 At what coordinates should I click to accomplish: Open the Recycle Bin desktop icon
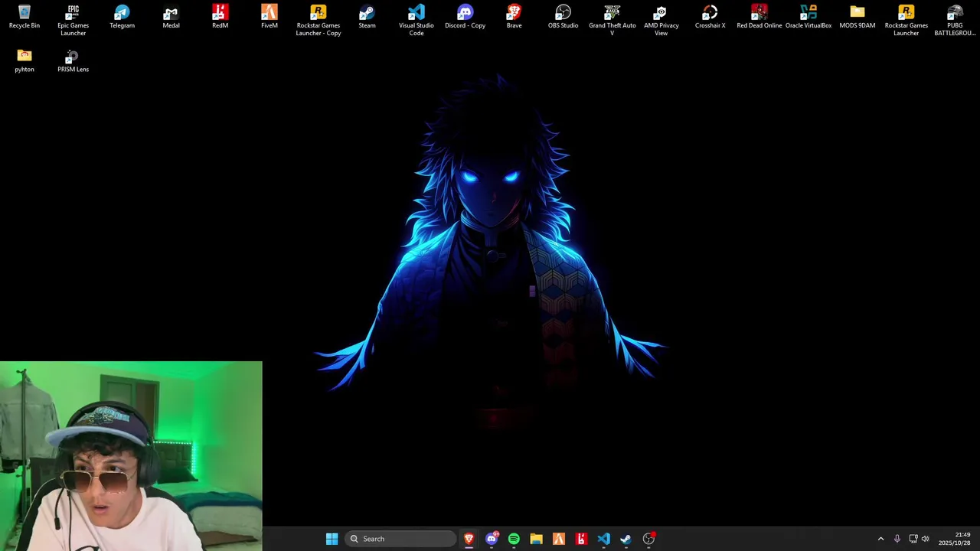pyautogui.click(x=24, y=17)
